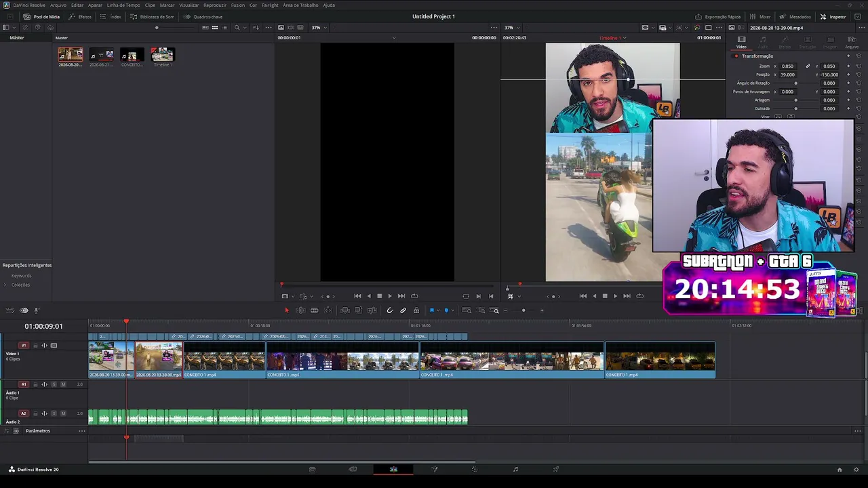Add a blue flag to the clip
Viewport: 868px width, 488px height.
click(431, 310)
